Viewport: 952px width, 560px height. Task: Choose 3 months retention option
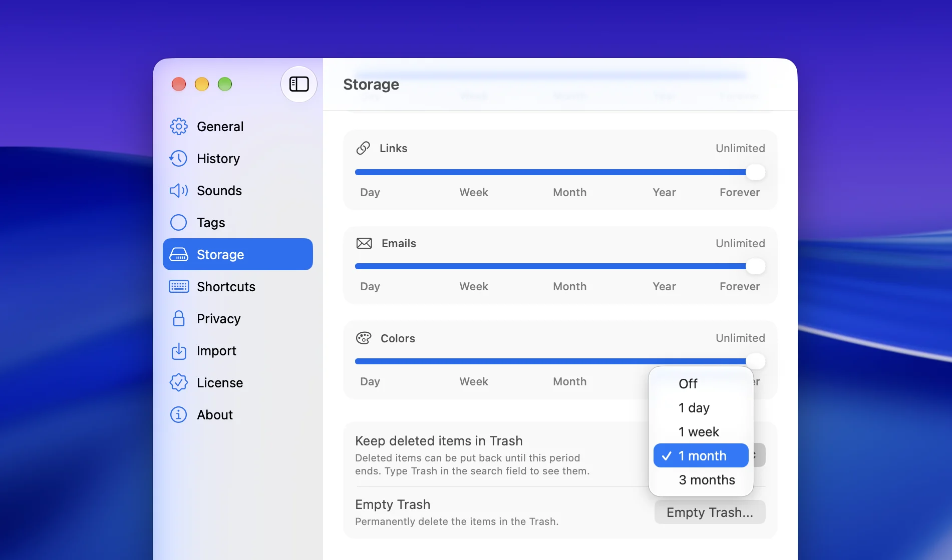click(x=701, y=480)
